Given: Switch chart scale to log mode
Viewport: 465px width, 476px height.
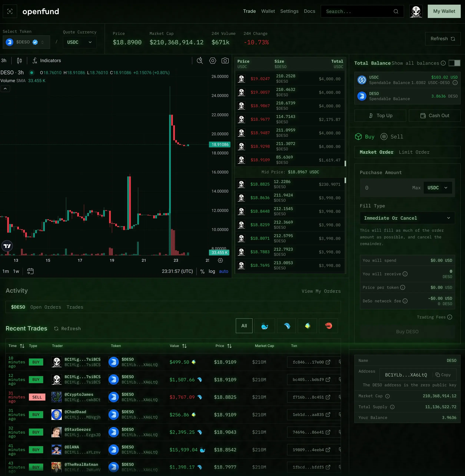Looking at the screenshot, I should [x=212, y=271].
